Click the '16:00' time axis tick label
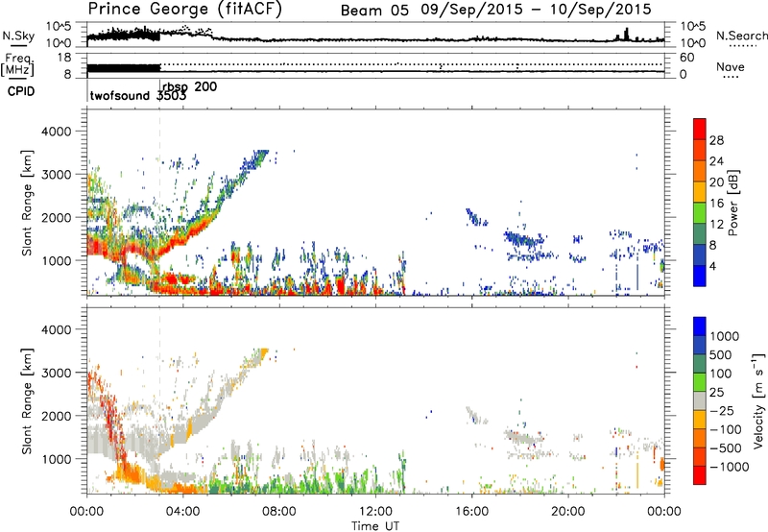768x532 pixels. 471,512
